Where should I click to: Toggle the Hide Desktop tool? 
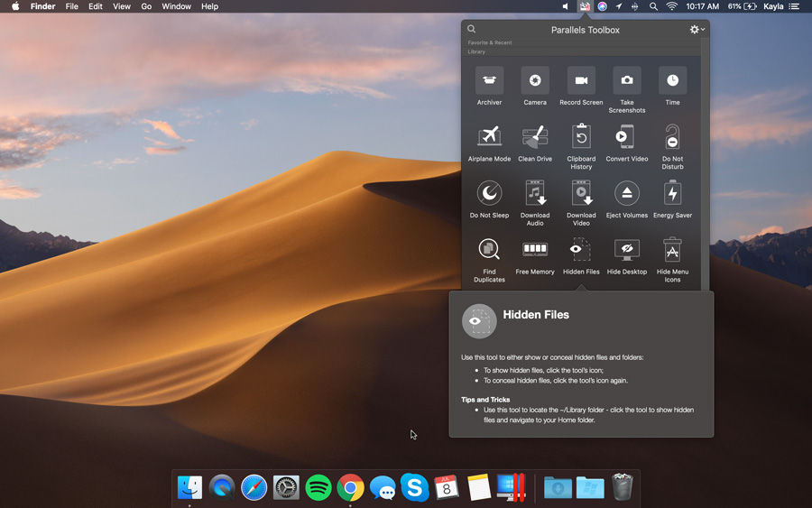click(x=627, y=256)
